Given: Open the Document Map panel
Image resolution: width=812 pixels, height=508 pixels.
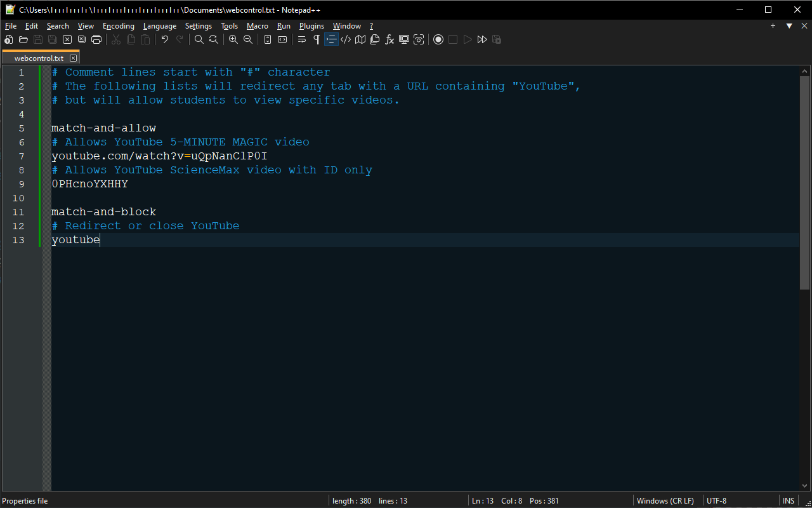Looking at the screenshot, I should click(x=360, y=39).
